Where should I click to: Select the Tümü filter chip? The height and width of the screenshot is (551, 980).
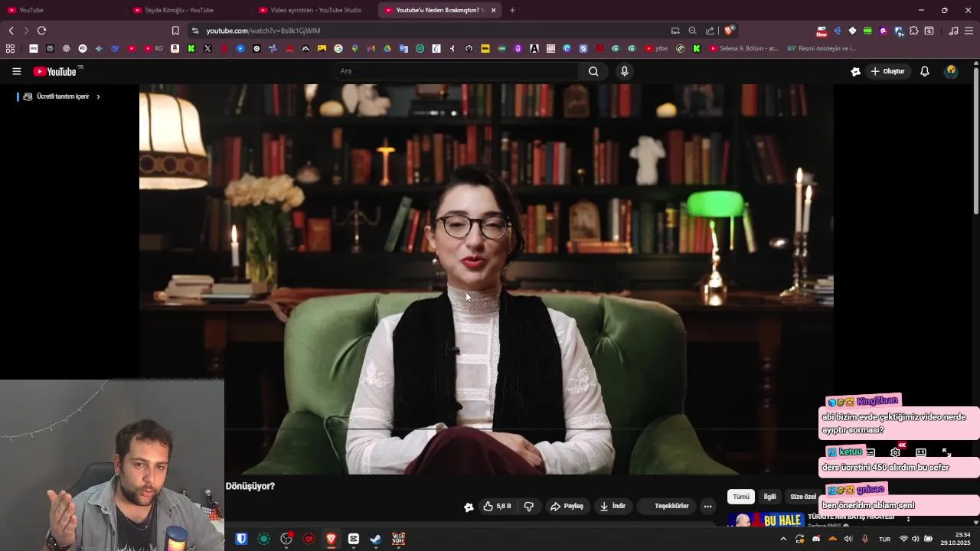(741, 497)
